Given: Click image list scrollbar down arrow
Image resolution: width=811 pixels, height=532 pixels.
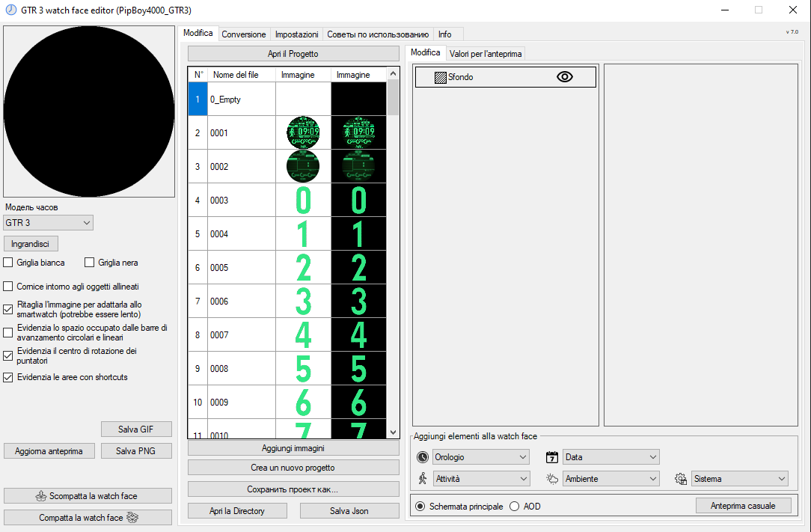Looking at the screenshot, I should (393, 432).
